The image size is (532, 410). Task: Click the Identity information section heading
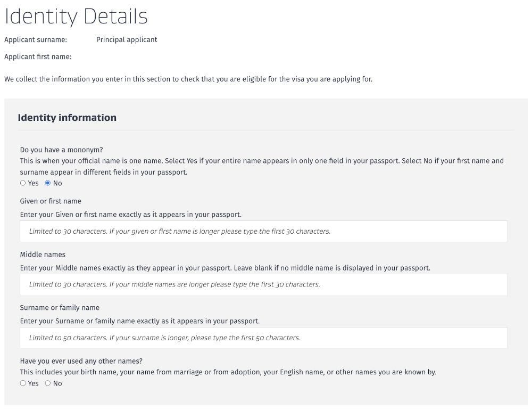click(x=67, y=118)
